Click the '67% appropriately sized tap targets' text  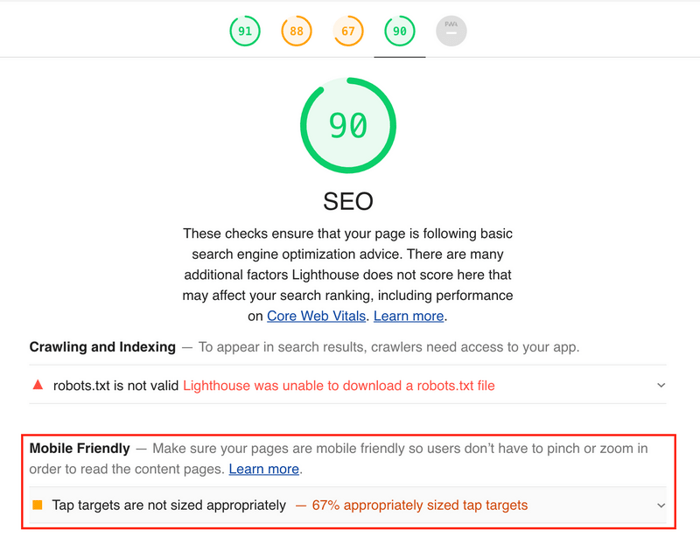click(420, 505)
